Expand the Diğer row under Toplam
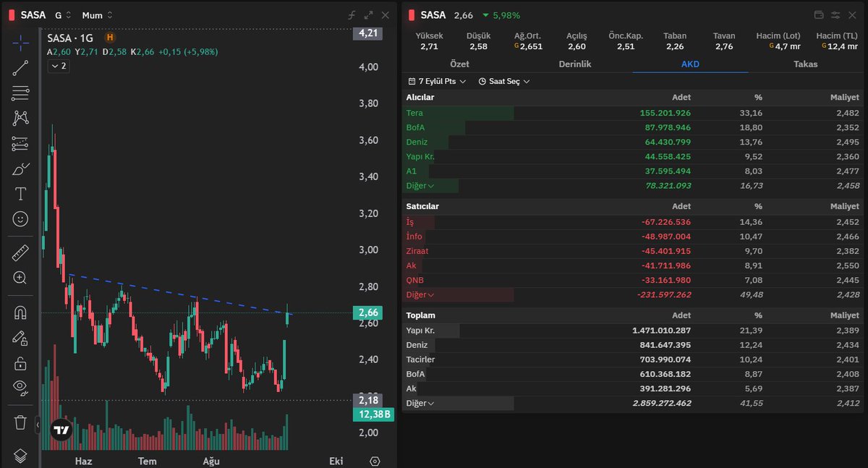 (420, 404)
